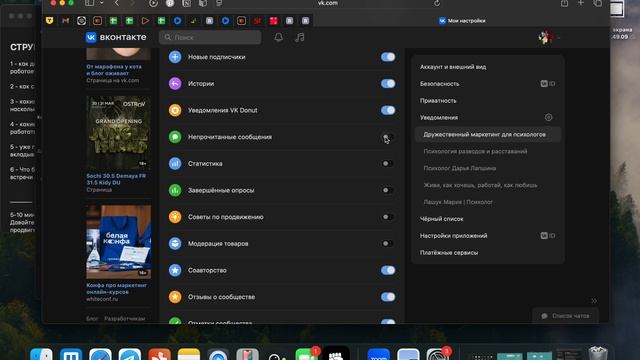Open the red play-triangle favorite in bookmarks bar
This screenshot has height=360, width=640.
point(145,20)
